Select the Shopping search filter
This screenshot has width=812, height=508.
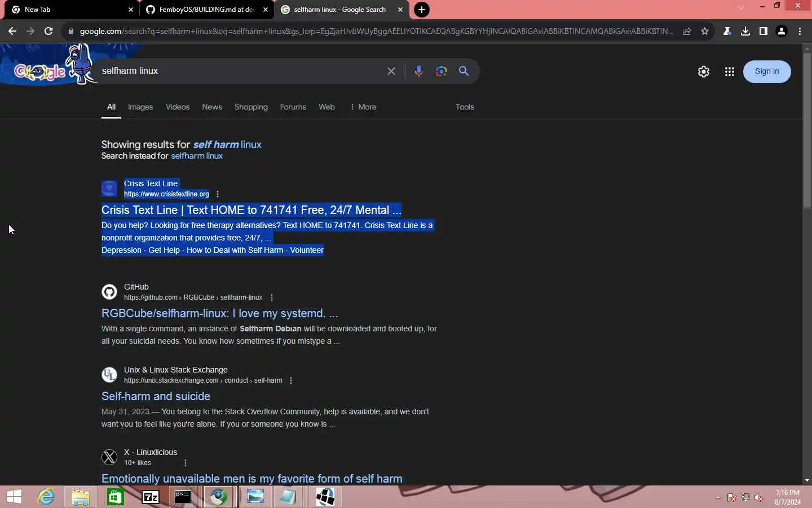(251, 107)
